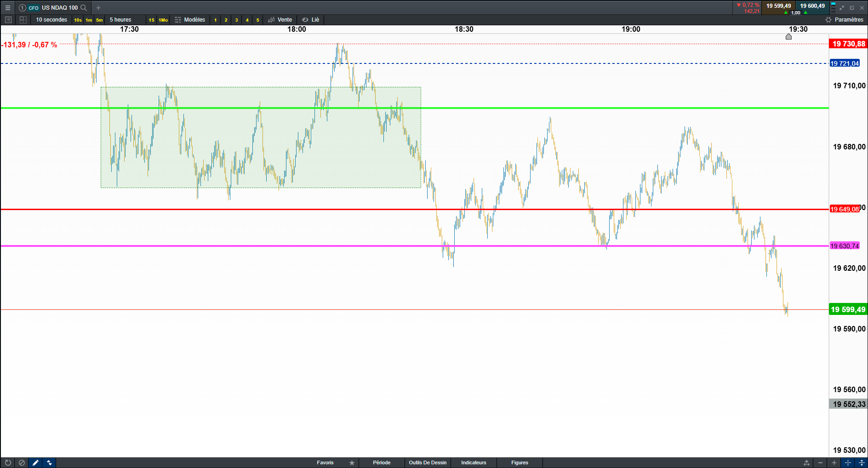Toggle the Lié linked-chart eye option

point(311,20)
